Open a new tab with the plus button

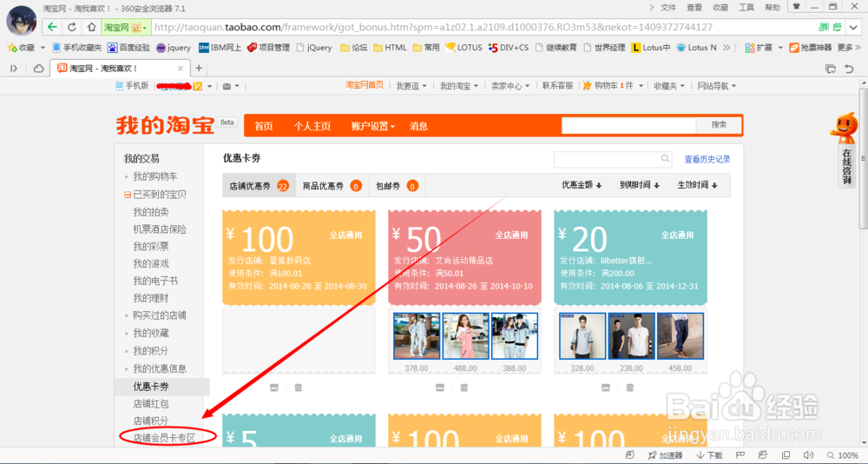199,69
